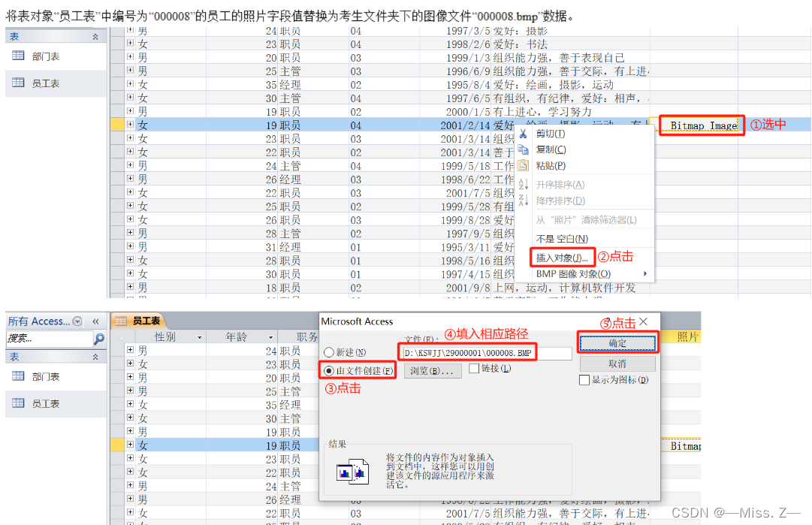Tick the 显示为图标(D) checkbox
Screen dimensions: 812x525
[584, 380]
